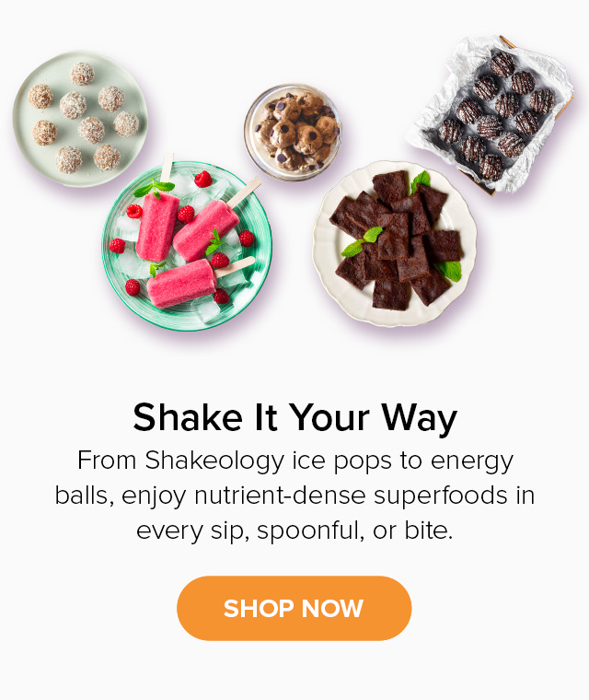The height and width of the screenshot is (700, 589).
Task: Select the 'Shake It Your Way' heading
Action: point(294,417)
